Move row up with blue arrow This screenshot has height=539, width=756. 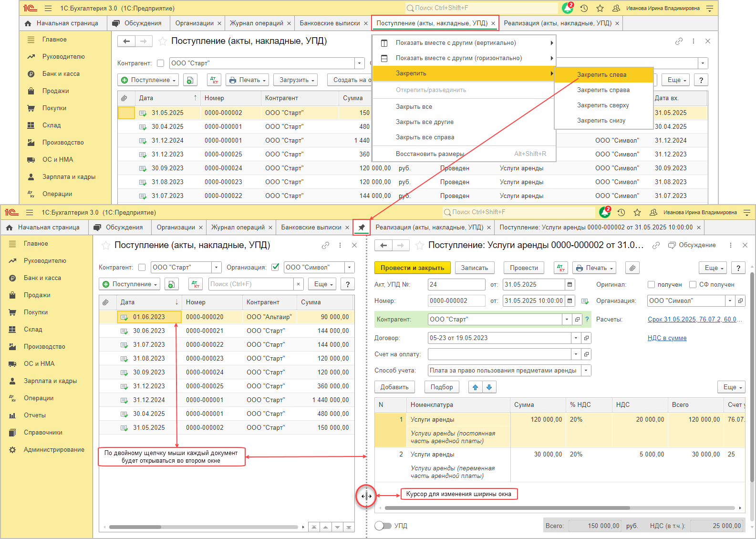476,387
